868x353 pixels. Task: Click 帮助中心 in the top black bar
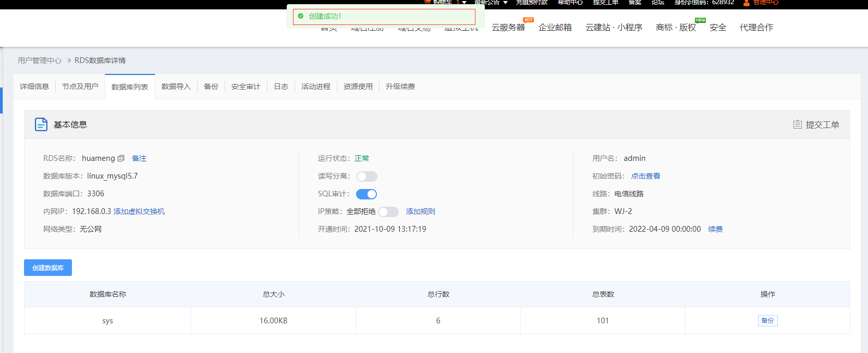(x=570, y=3)
